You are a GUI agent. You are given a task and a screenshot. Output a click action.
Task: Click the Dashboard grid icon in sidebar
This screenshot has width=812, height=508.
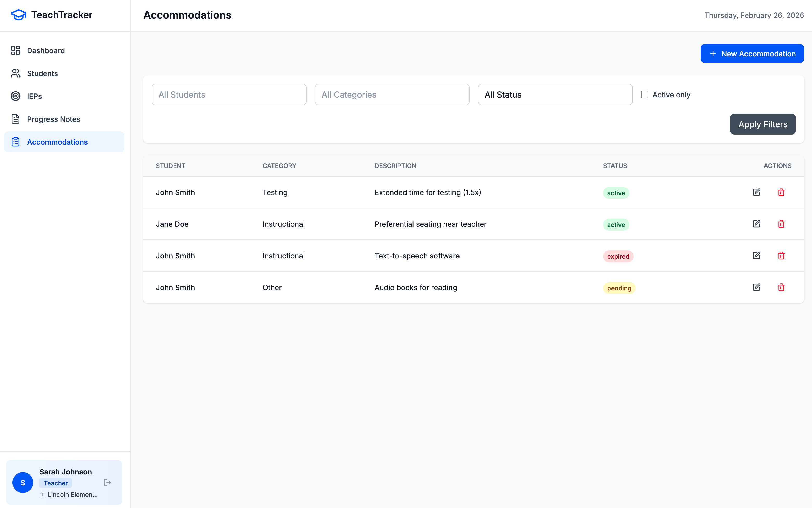pos(15,50)
